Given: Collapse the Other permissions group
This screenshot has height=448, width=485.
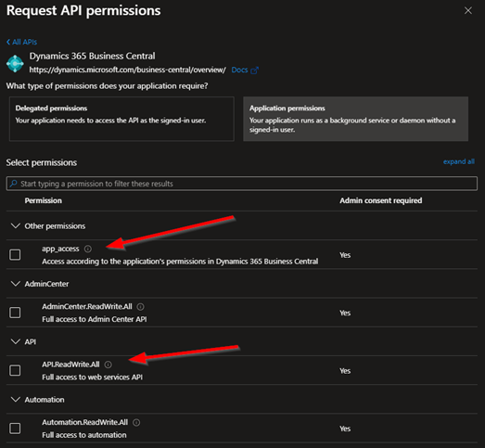Looking at the screenshot, I should pos(16,226).
